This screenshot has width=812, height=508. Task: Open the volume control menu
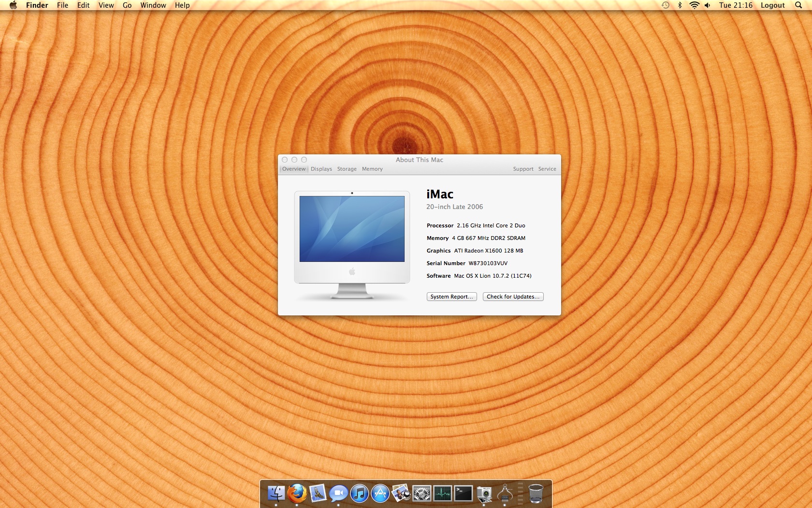point(708,5)
